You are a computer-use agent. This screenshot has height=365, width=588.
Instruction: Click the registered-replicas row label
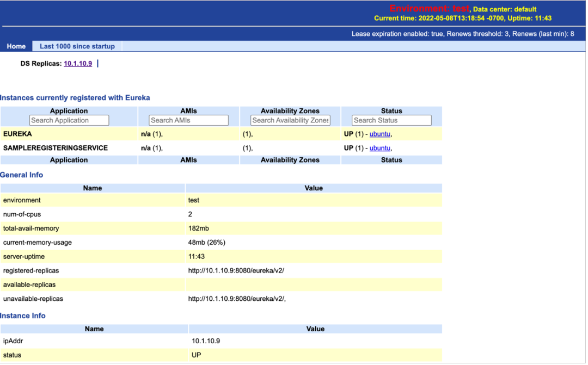pos(30,271)
